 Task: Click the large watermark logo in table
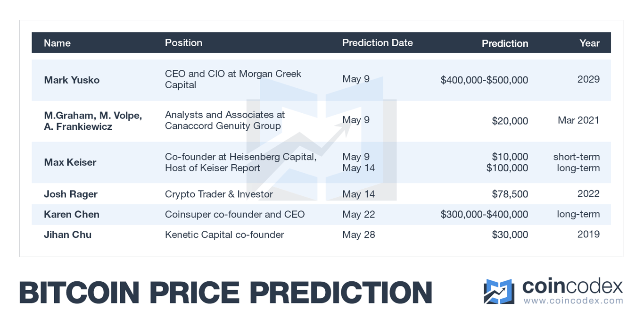[321, 139]
